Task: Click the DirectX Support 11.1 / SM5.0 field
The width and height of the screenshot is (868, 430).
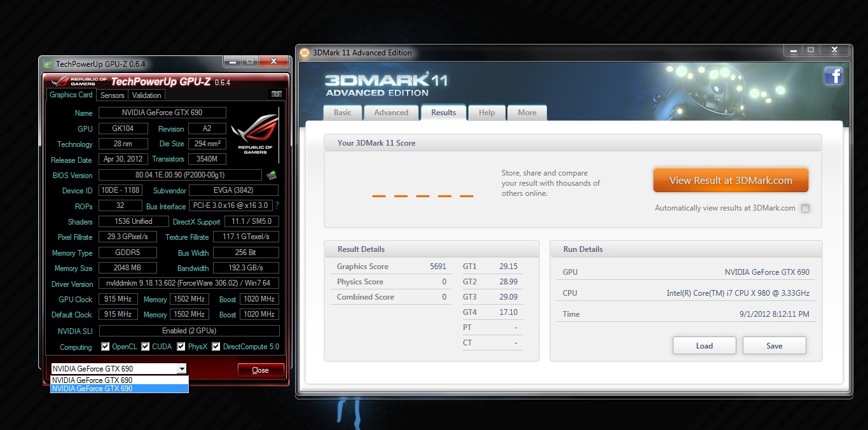Action: 251,221
